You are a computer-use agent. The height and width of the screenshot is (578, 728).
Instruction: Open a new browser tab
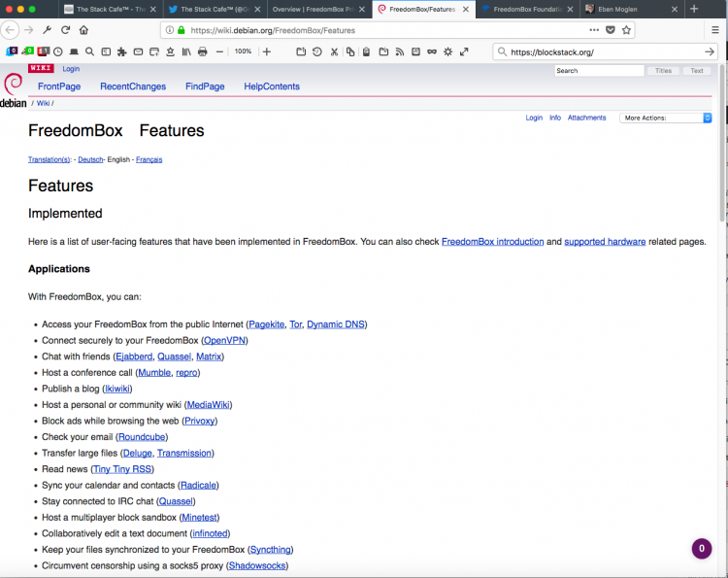(694, 9)
